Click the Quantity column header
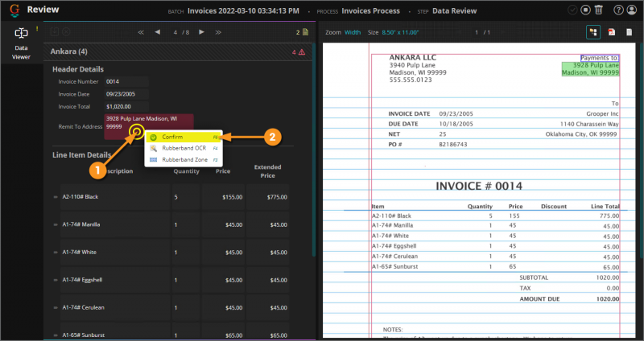 tap(186, 171)
